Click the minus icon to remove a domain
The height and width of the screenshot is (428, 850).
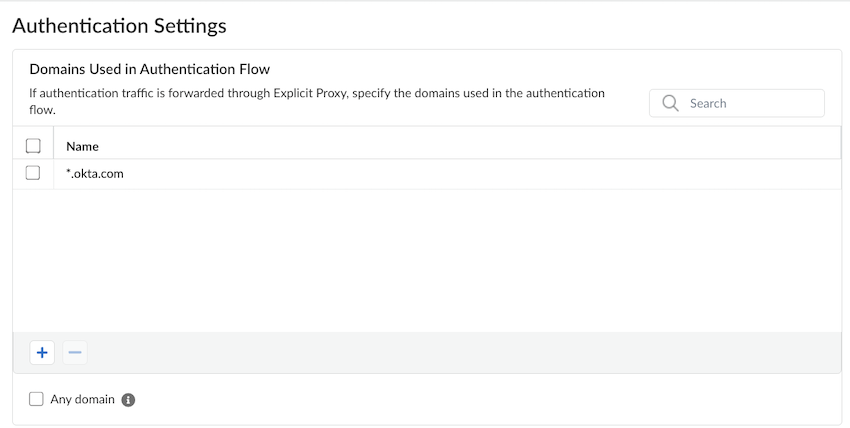(x=75, y=353)
